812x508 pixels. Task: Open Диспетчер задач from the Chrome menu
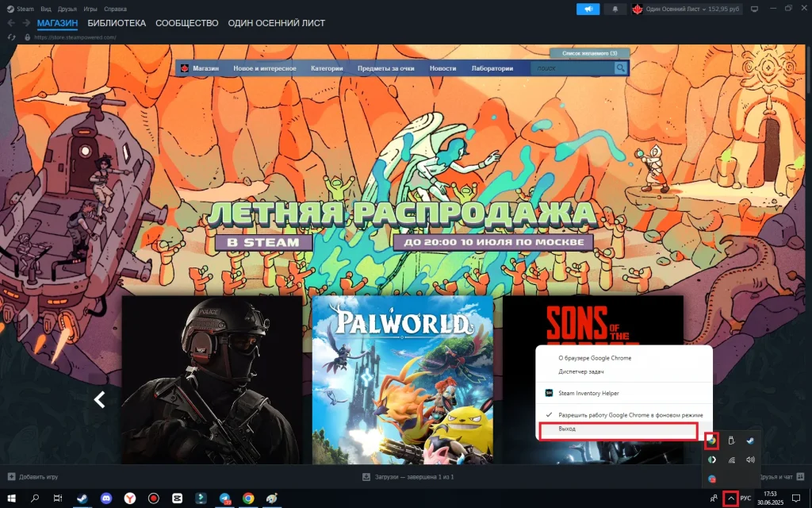[x=580, y=371]
